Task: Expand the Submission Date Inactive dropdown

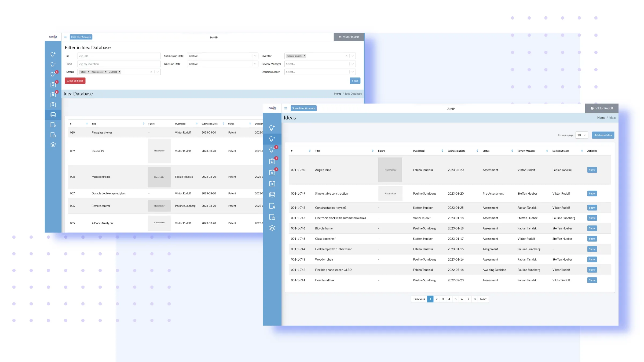Action: 222,56
